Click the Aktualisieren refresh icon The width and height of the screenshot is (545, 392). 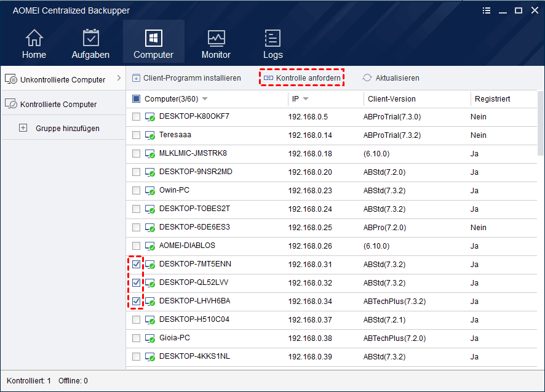point(367,78)
